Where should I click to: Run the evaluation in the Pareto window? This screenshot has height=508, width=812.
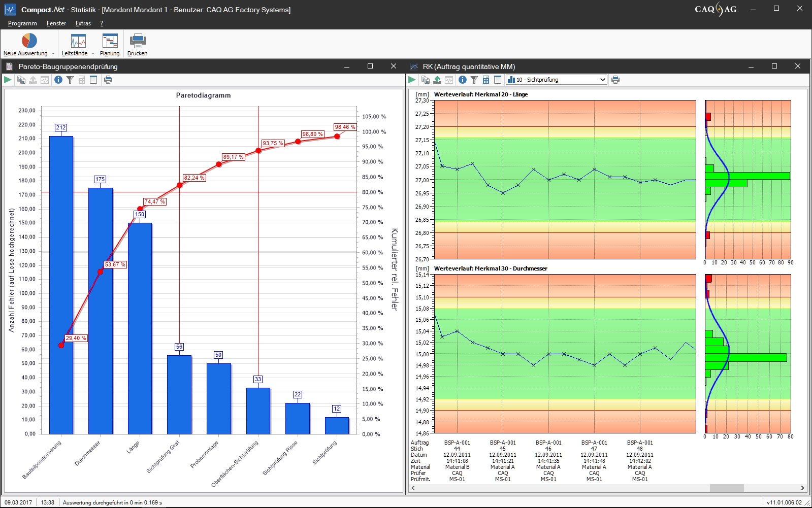pyautogui.click(x=8, y=80)
